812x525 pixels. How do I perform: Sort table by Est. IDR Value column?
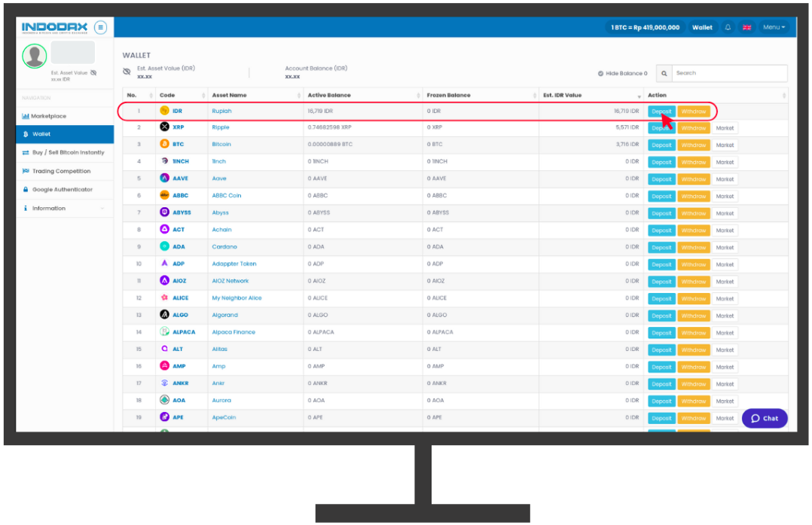[x=591, y=95]
